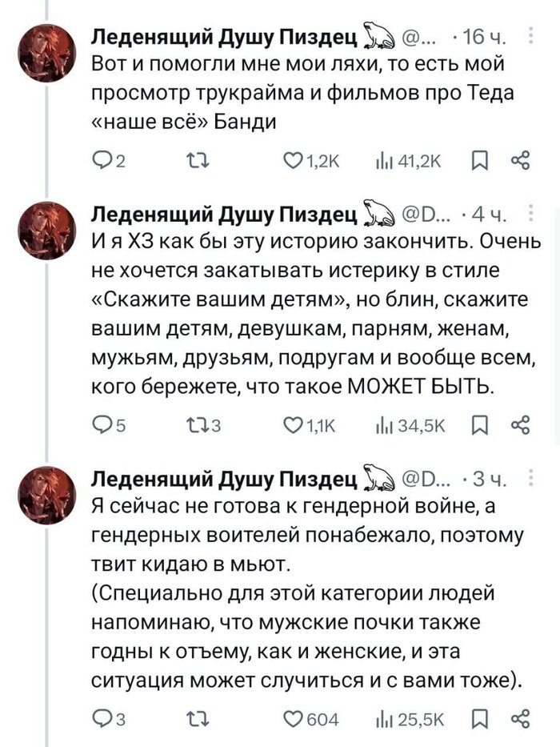Bookmark the first tweet in thread
Viewport: 560px width, 747px height.
tap(478, 165)
